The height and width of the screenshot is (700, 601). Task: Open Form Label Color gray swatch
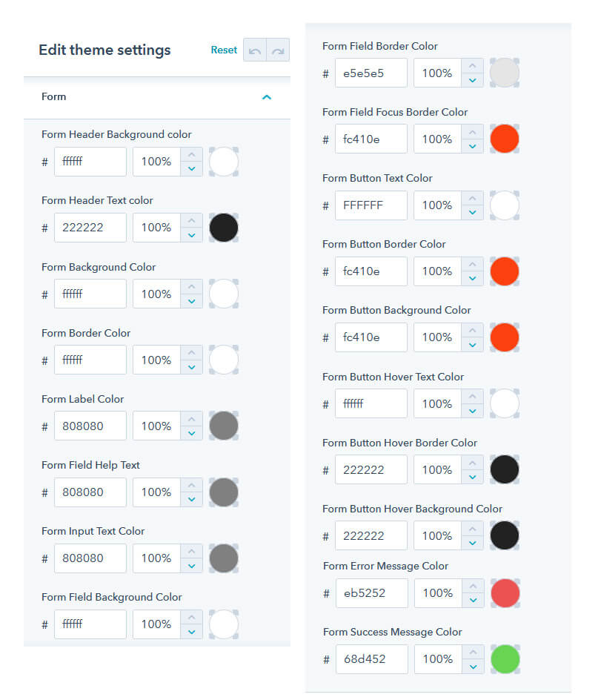(x=224, y=426)
